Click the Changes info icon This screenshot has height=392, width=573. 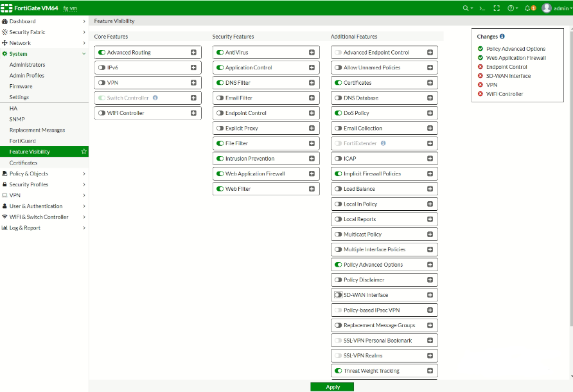[x=502, y=37]
